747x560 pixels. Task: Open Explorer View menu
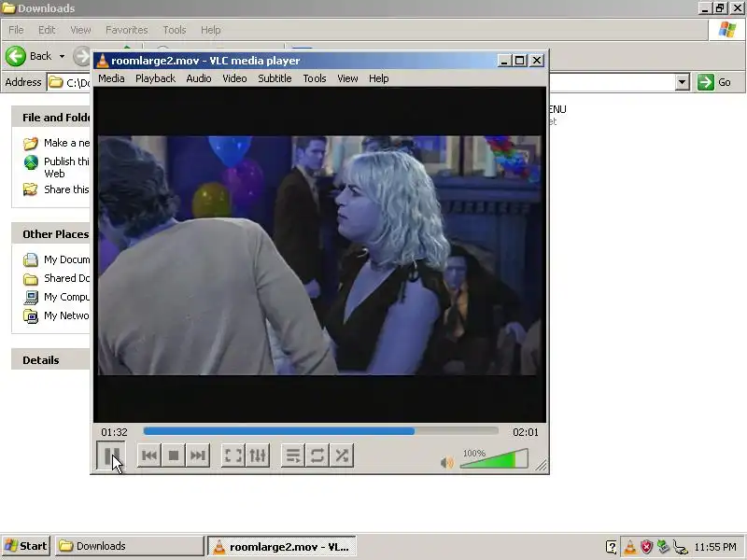[x=80, y=30]
